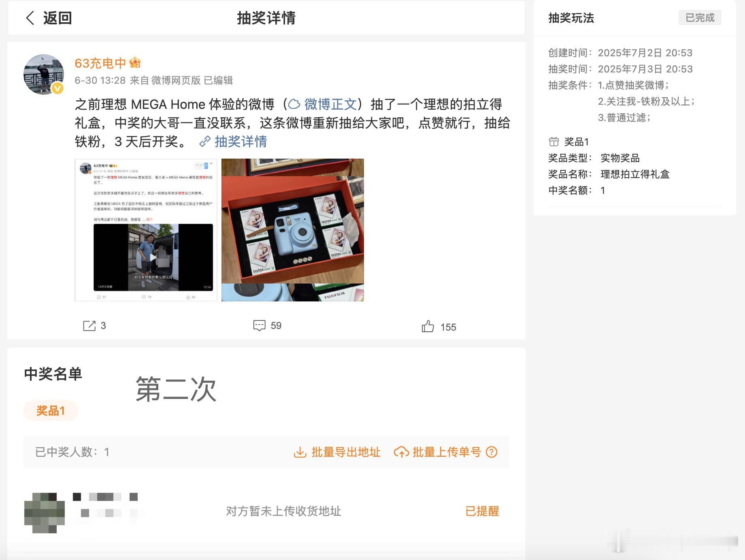This screenshot has width=745, height=560.
Task: Open the 63充电中 username link
Action: click(100, 63)
